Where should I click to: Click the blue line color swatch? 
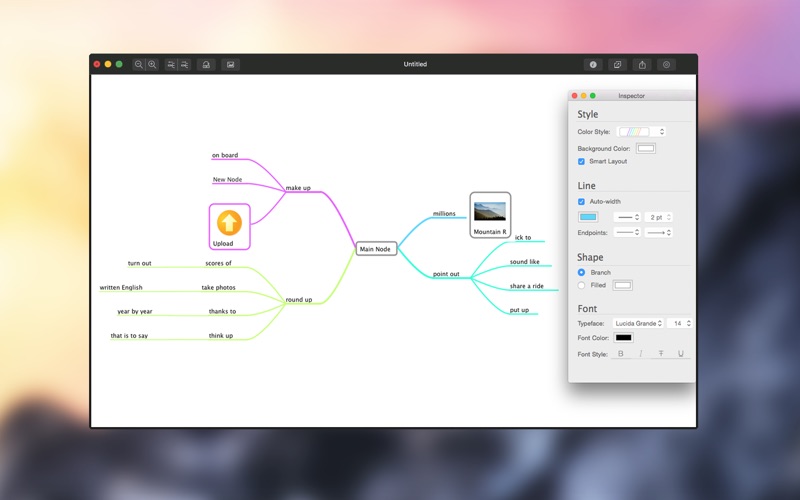pos(588,217)
